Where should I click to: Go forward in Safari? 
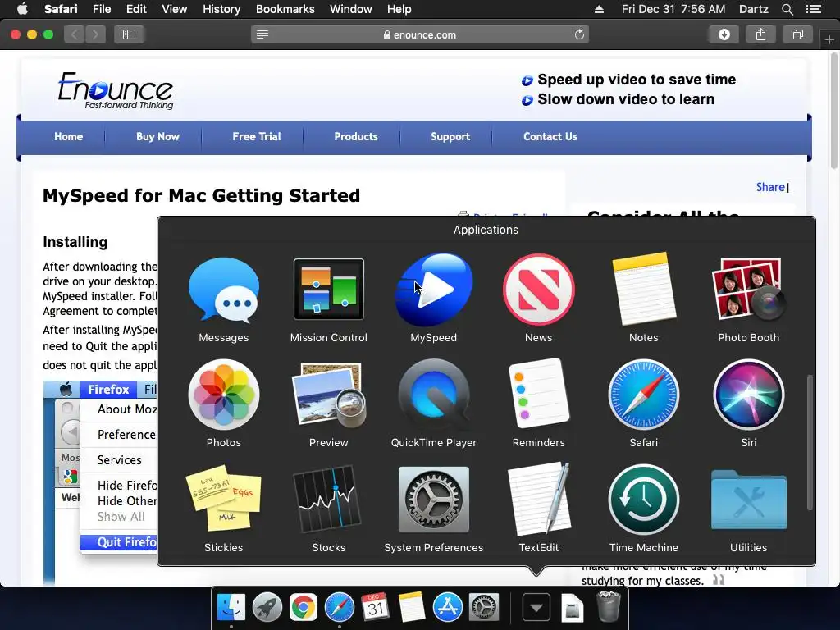coord(95,34)
